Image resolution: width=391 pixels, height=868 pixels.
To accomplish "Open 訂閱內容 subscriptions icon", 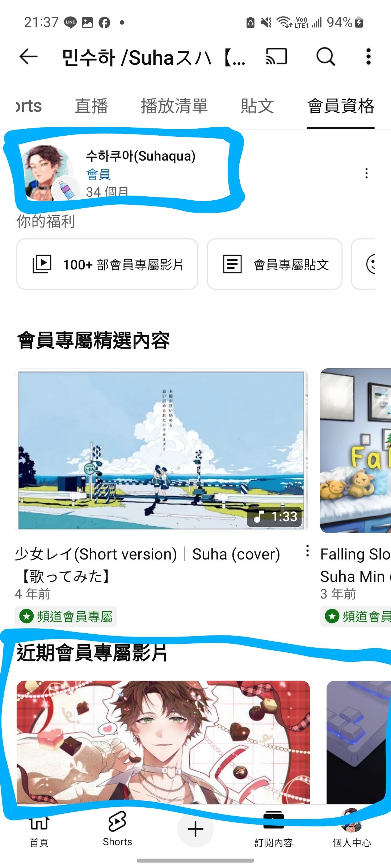I will 274,830.
